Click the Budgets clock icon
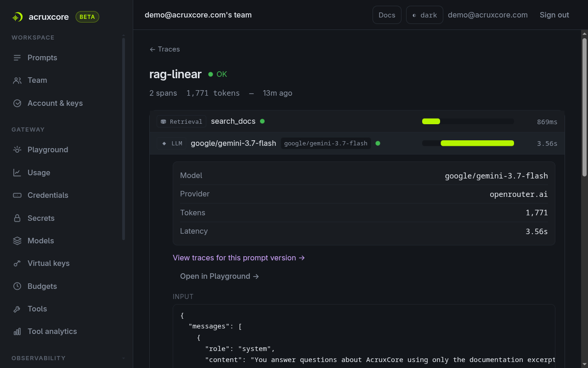This screenshot has height=368, width=588. 17,286
